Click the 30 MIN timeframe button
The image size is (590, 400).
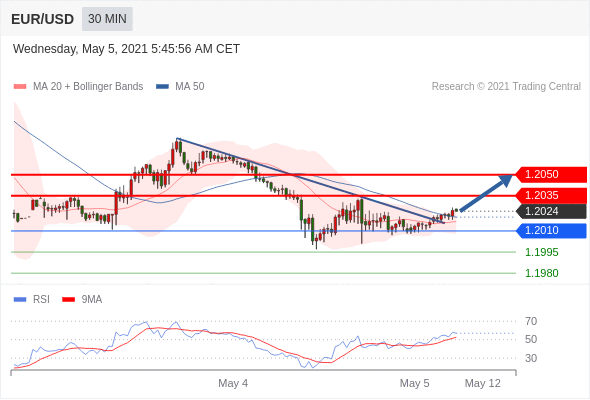[x=107, y=19]
